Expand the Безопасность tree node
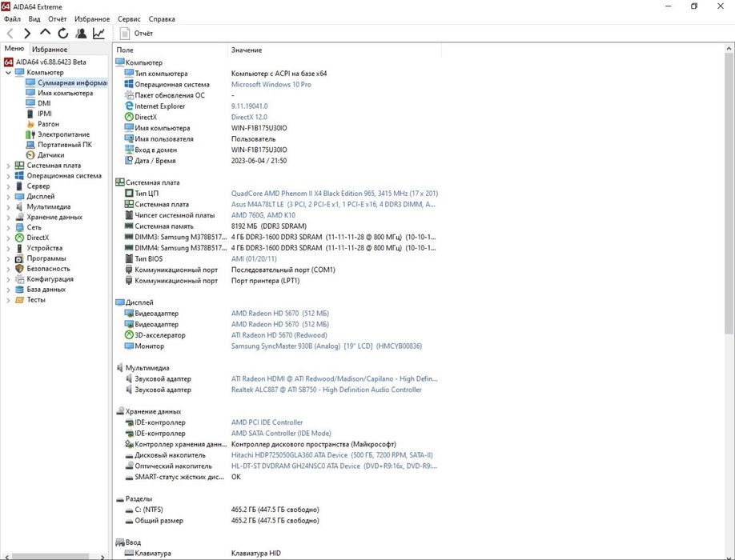This screenshot has height=560, width=735. [8, 268]
